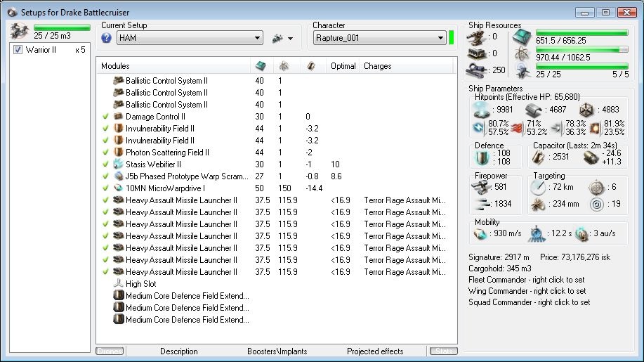Click the Firepower DPS icon showing 581
The height and width of the screenshot is (362, 644).
pos(481,188)
